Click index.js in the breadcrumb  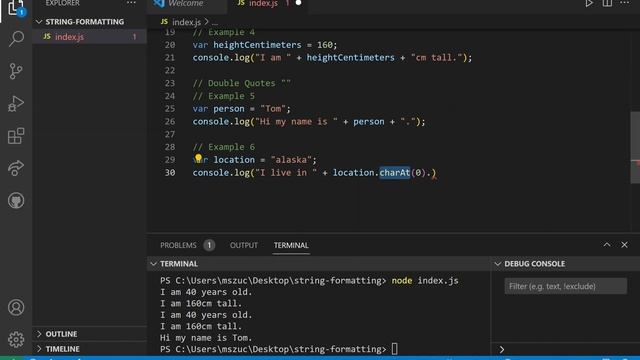(x=186, y=22)
